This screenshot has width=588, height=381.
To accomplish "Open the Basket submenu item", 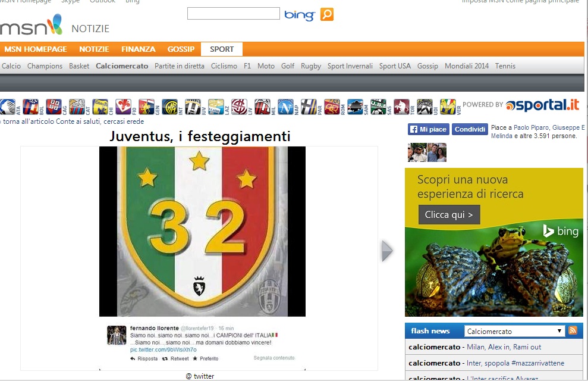I will [x=79, y=66].
